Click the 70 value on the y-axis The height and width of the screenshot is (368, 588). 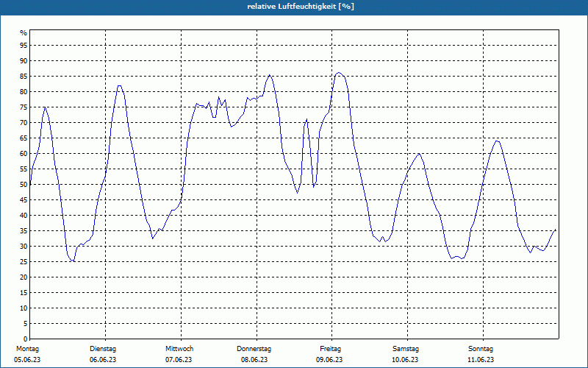(x=24, y=122)
